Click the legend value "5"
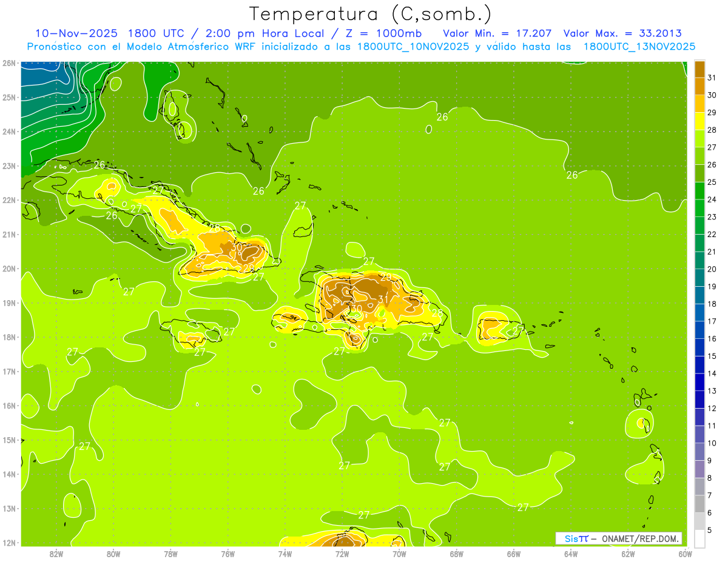Screen dimensions: 728x562 pos(710,530)
